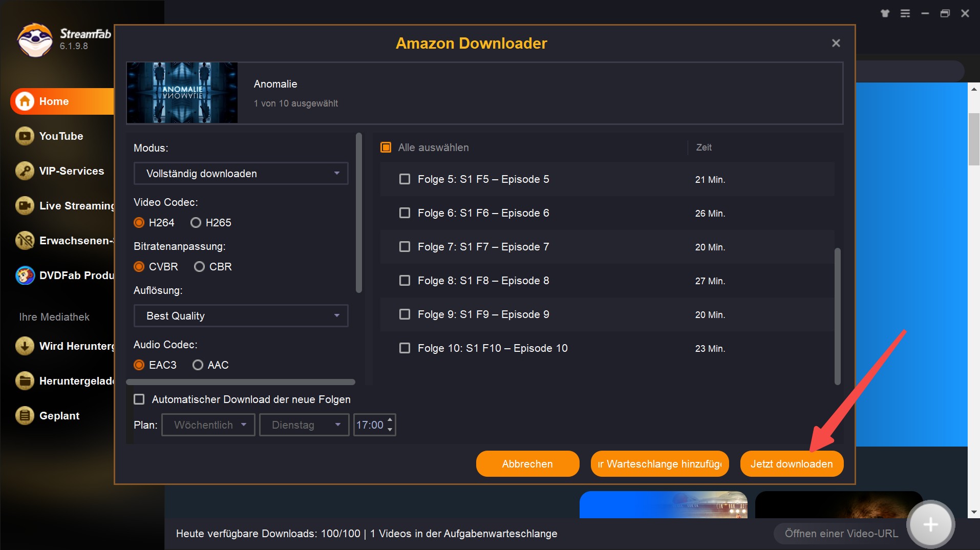The height and width of the screenshot is (550, 980).
Task: Open the Wöchentlich plan dropdown
Action: (208, 425)
